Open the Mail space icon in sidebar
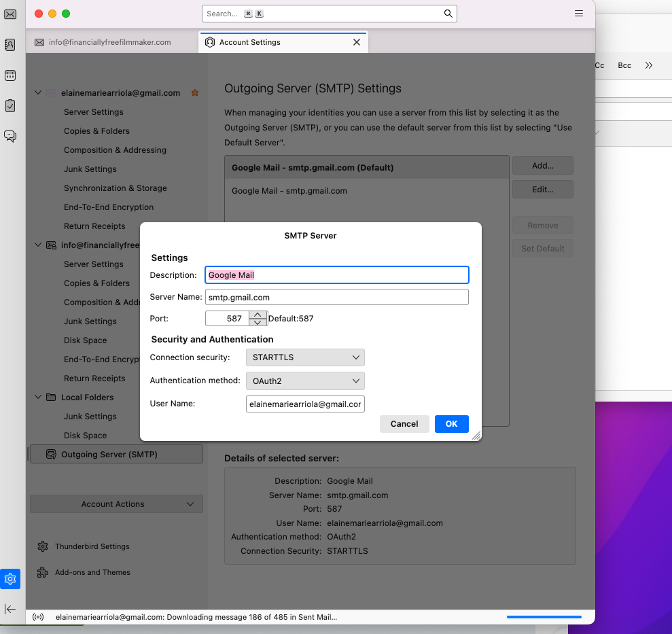 [10, 14]
